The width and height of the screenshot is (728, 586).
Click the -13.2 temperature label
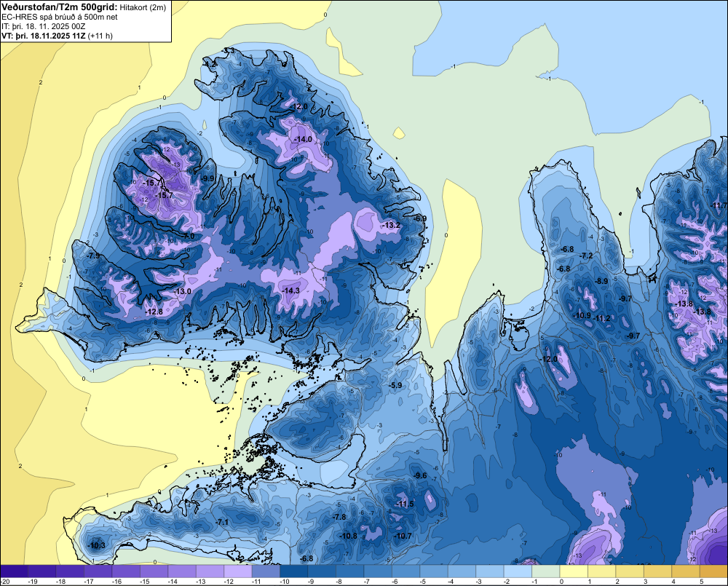[392, 225]
